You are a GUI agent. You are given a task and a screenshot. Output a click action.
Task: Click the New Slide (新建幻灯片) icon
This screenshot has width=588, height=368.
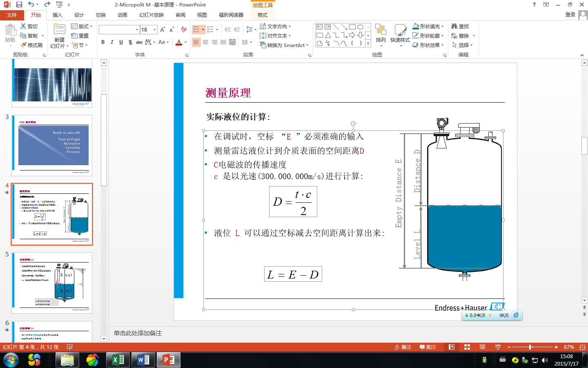point(59,29)
